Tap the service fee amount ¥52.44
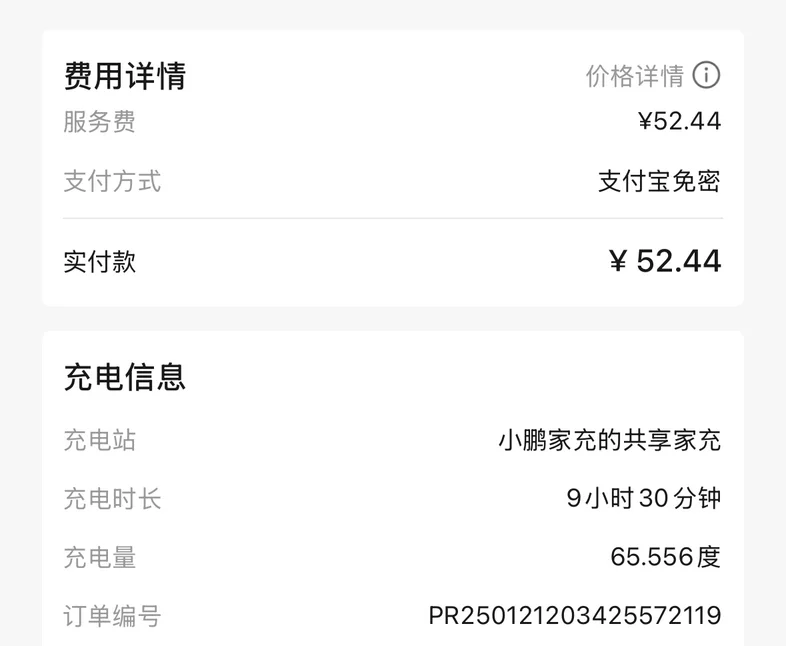 click(x=680, y=121)
